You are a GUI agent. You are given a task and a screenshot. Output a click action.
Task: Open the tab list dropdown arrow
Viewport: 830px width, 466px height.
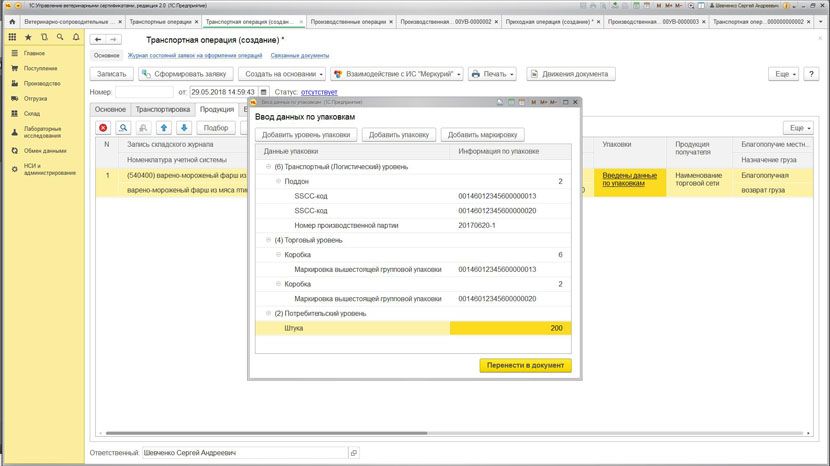coord(821,22)
